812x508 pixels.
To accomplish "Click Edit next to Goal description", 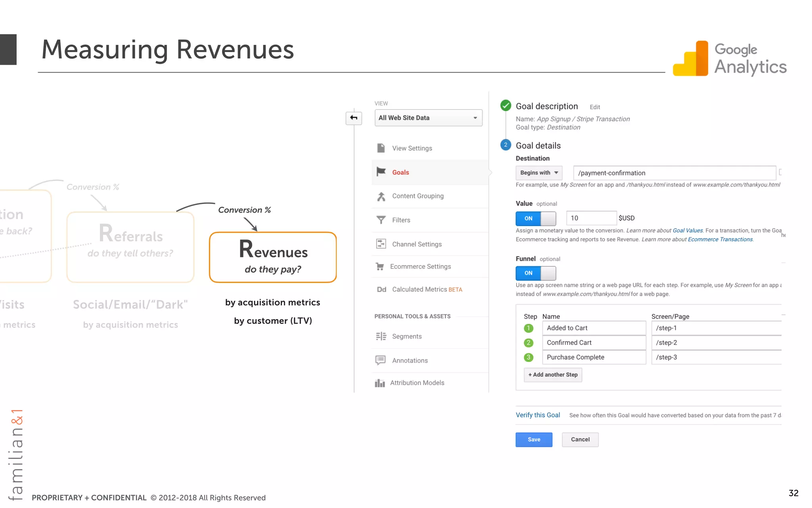I will [595, 107].
